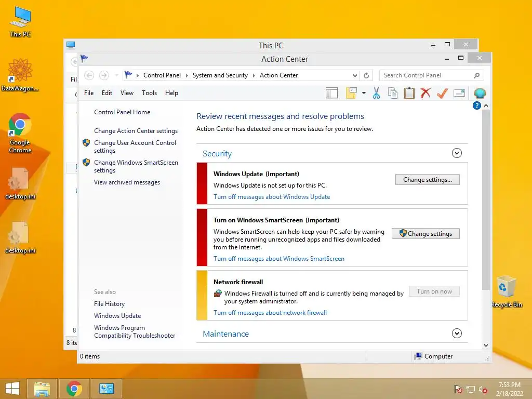Click the blue Help question mark icon

coord(477,105)
